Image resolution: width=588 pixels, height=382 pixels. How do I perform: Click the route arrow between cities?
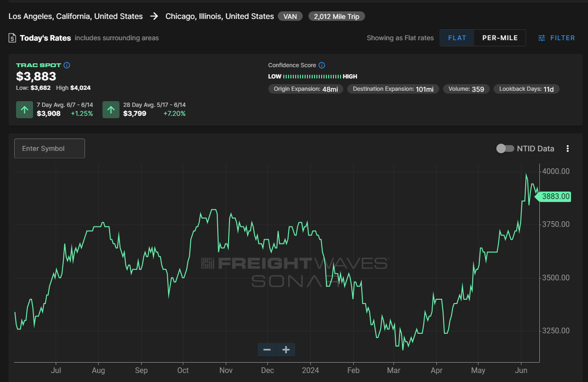(154, 16)
